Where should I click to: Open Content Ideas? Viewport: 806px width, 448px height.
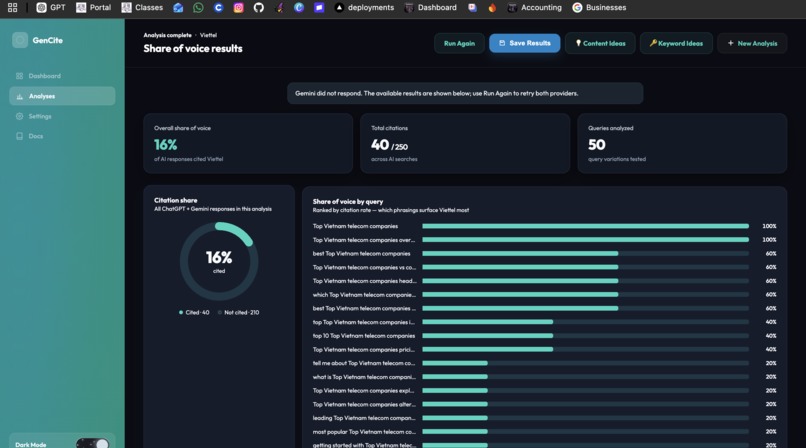click(600, 43)
